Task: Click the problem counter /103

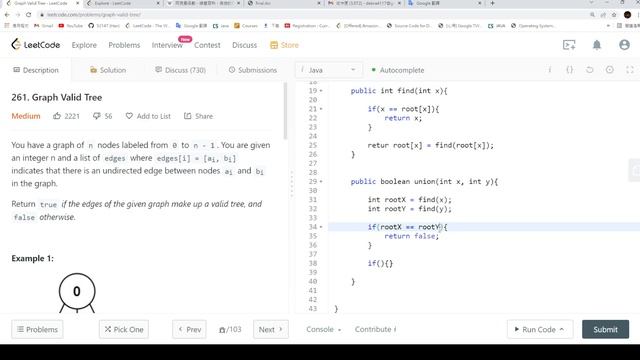Action: coord(230,329)
